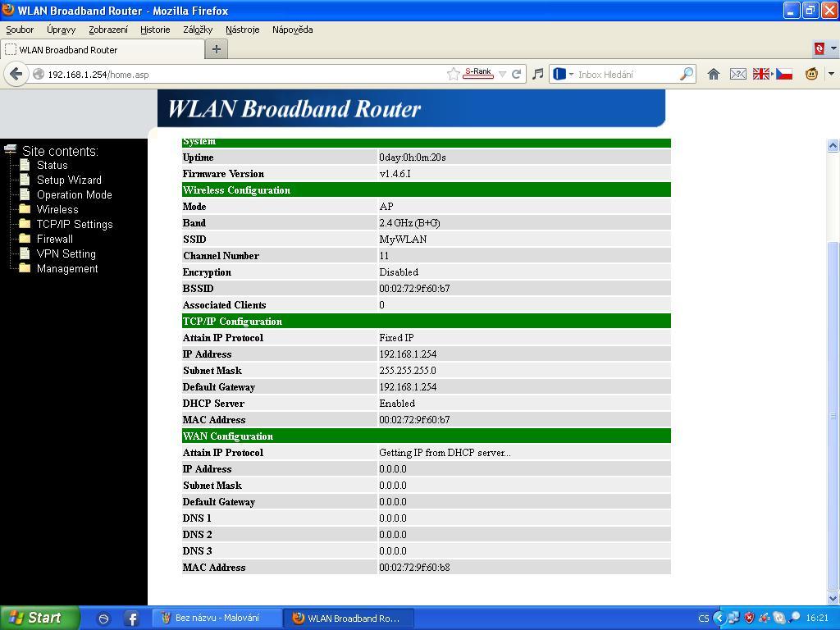Screen dimensions: 840x630
Task: Open the Setup Wizard page link
Action: [69, 180]
